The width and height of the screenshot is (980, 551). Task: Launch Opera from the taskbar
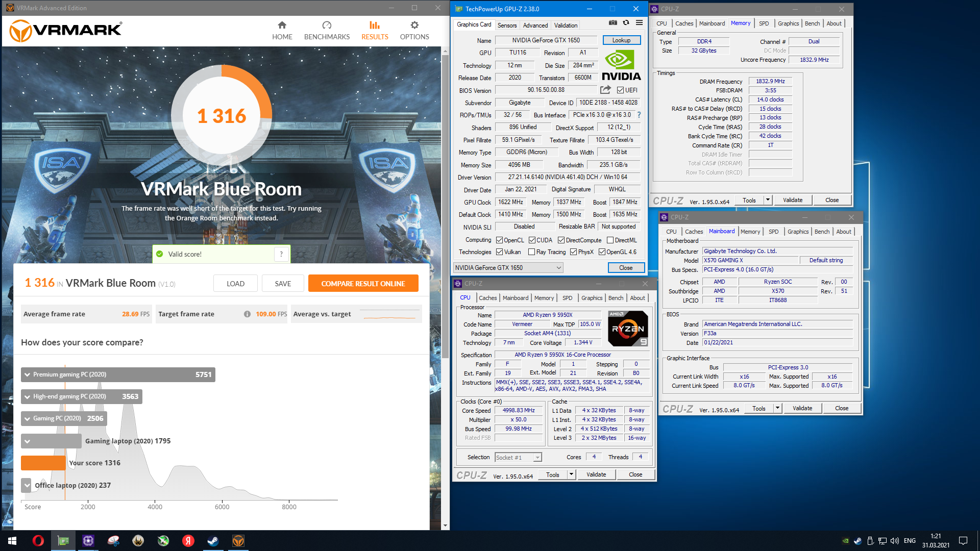point(38,541)
